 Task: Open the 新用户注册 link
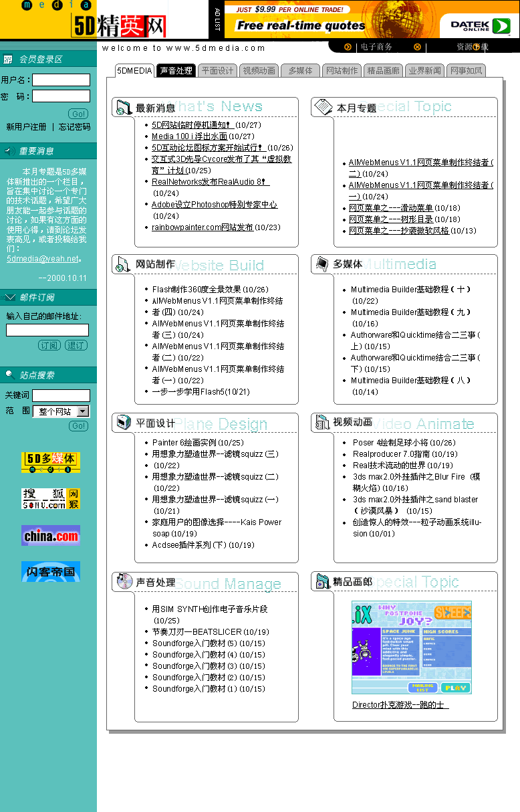pyautogui.click(x=27, y=127)
